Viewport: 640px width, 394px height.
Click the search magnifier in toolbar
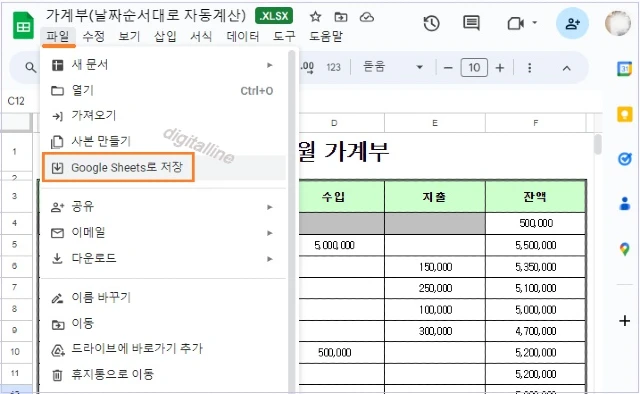click(31, 67)
